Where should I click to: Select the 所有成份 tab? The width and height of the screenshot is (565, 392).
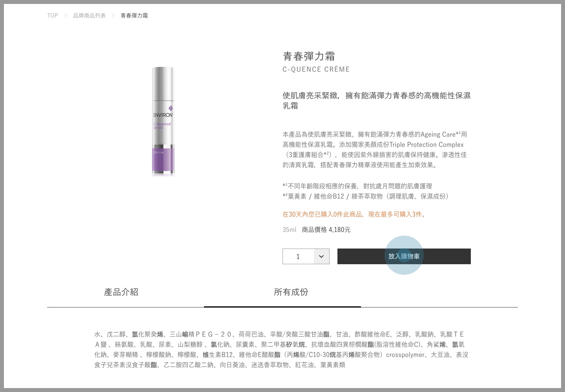click(291, 292)
